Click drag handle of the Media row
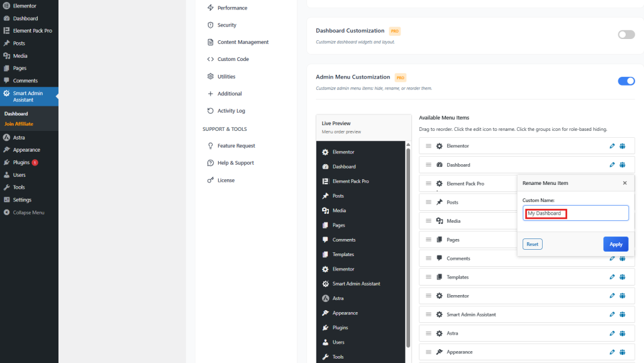The image size is (644, 363). 428,221
